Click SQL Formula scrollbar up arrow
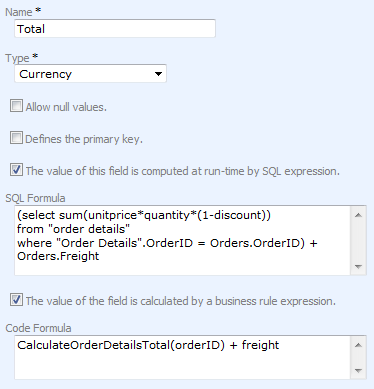The width and height of the screenshot is (374, 389). click(358, 215)
